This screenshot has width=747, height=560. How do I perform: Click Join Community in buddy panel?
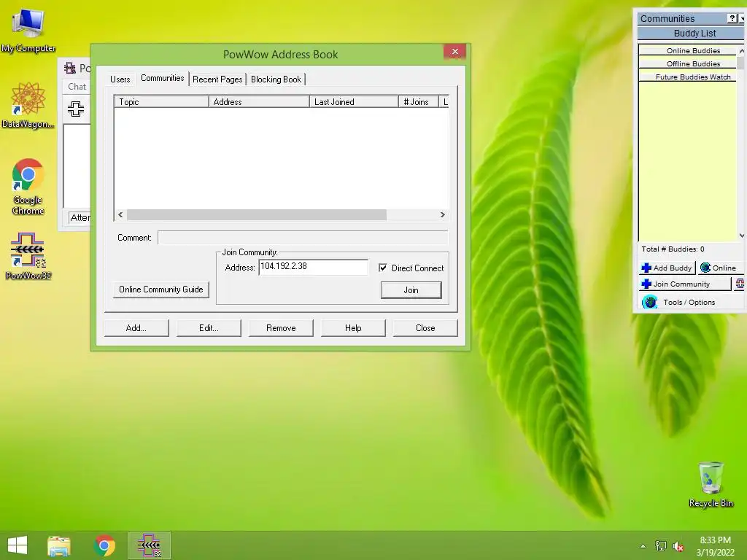[x=684, y=284]
